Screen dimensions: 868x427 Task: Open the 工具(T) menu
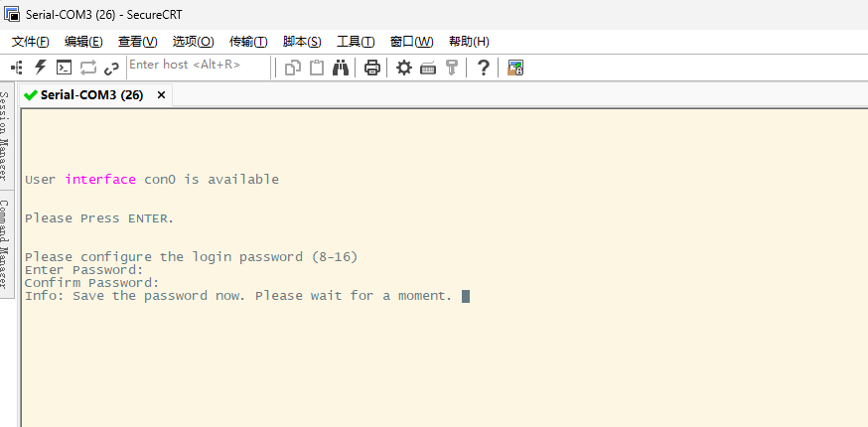click(356, 42)
